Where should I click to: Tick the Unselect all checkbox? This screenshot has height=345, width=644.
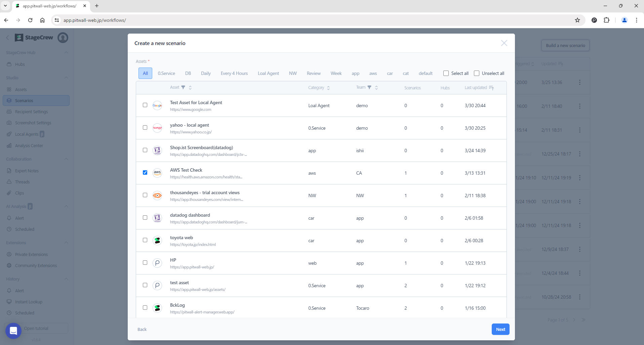tap(477, 73)
